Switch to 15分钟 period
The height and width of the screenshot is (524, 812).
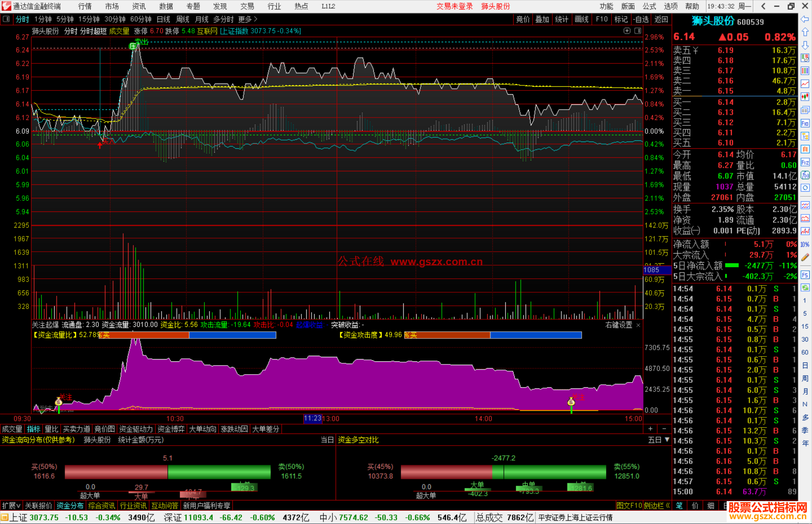click(x=89, y=19)
